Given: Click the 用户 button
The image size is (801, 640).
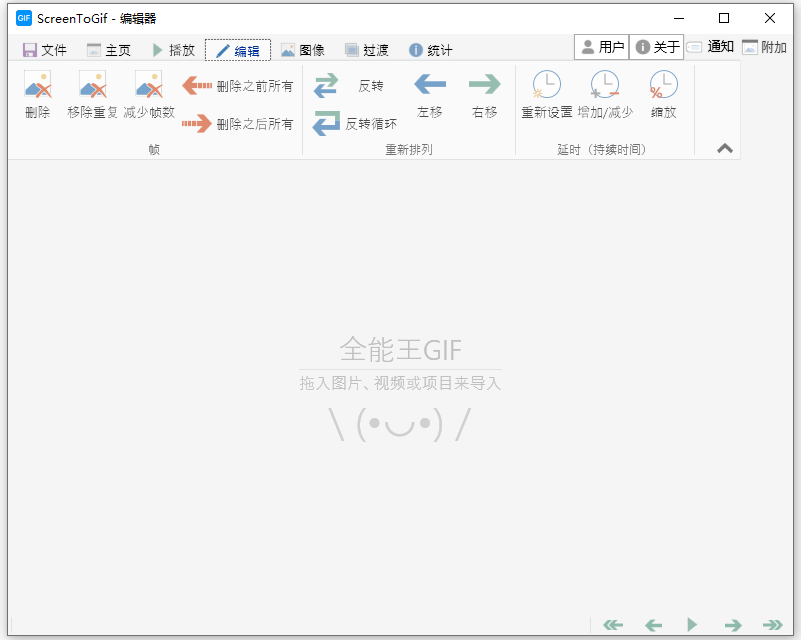Looking at the screenshot, I should pyautogui.click(x=602, y=47).
